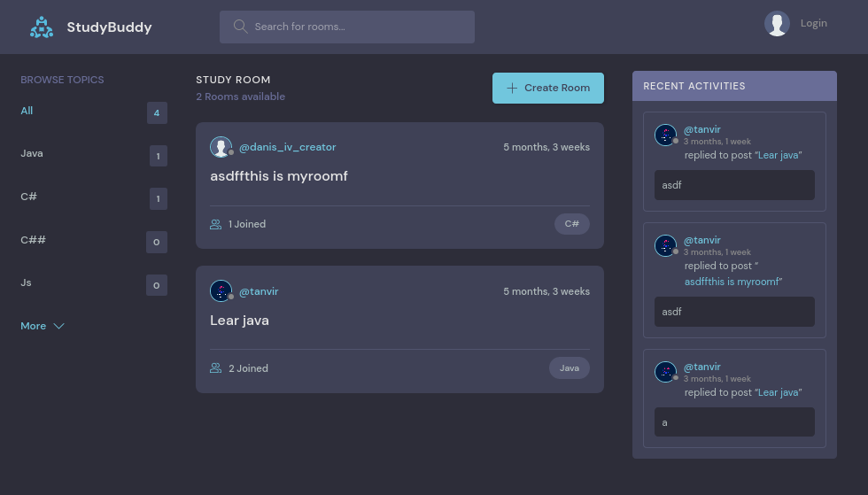Open the 'Lear java' room title
Viewport: 868px width, 495px height.
click(x=239, y=321)
